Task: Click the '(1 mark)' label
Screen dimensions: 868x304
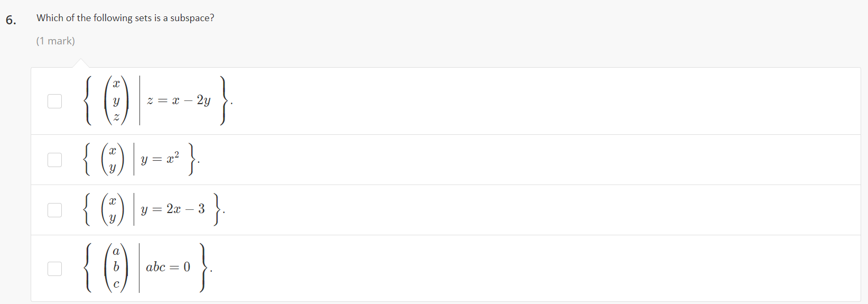Action: tap(55, 41)
